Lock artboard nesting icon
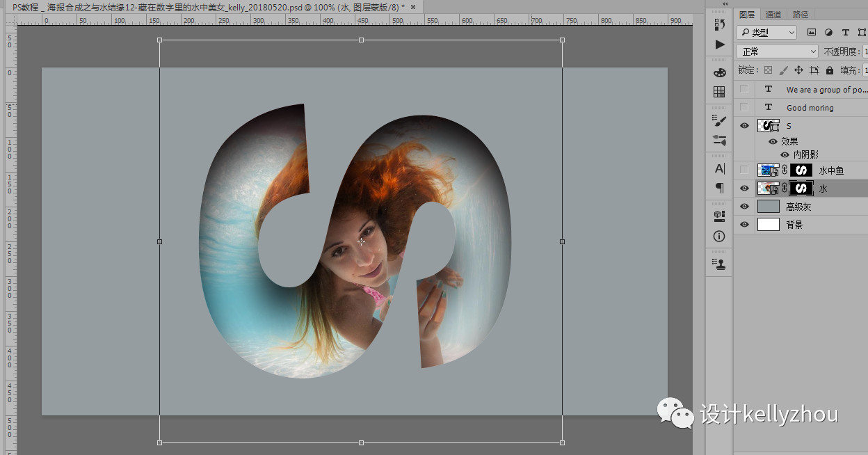Image resolution: width=868 pixels, height=455 pixels. pos(814,70)
